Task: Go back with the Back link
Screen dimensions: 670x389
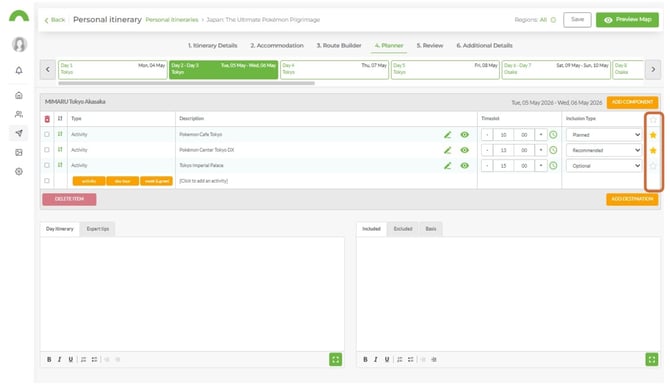Action: (x=55, y=20)
